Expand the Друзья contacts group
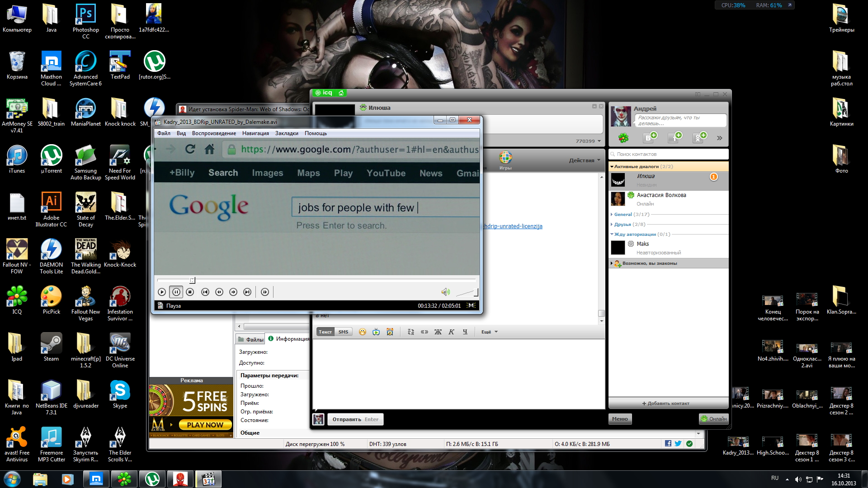 (x=622, y=225)
